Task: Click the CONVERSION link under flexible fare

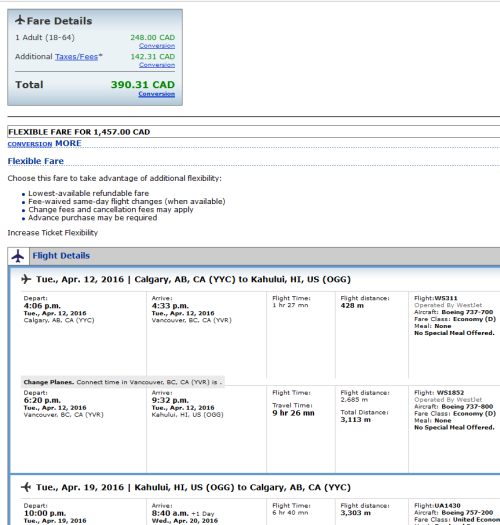Action: click(x=30, y=144)
